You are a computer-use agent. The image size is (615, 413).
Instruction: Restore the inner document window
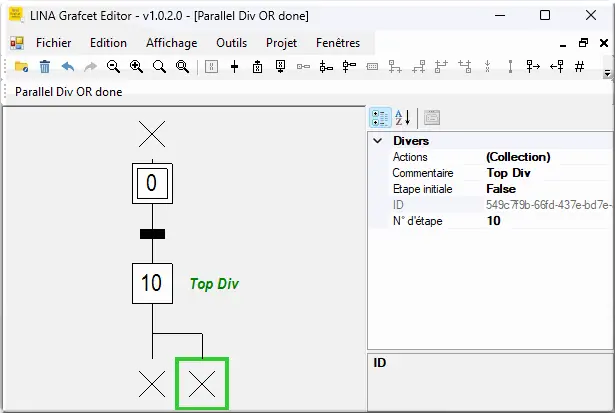(583, 43)
